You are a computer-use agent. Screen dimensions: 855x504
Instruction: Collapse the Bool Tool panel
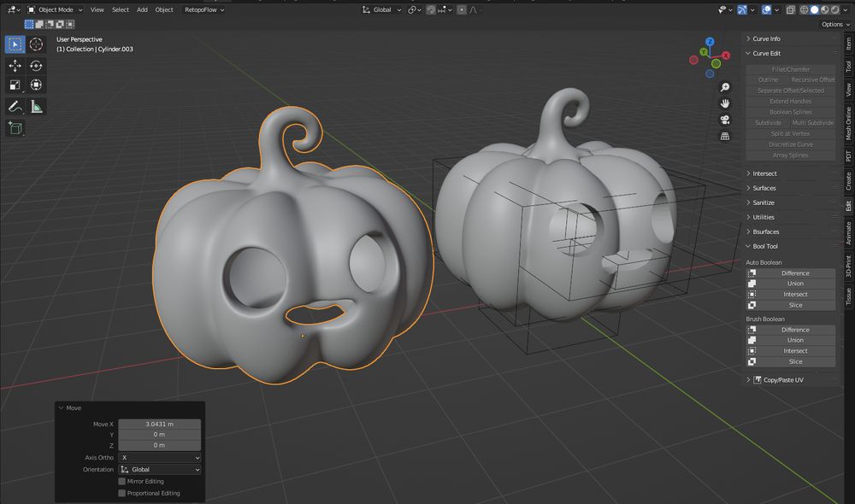[767, 245]
